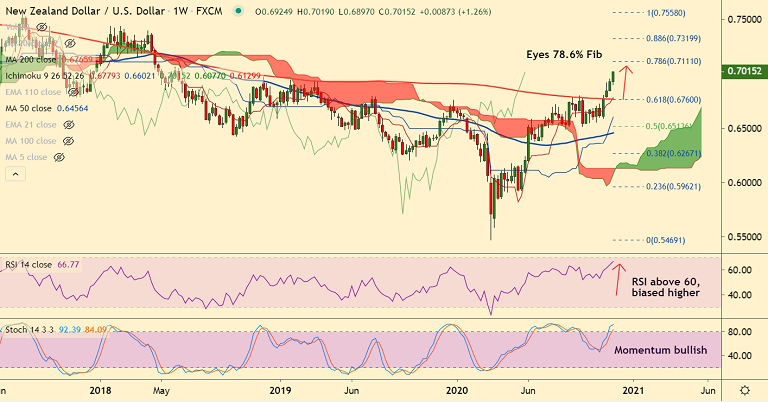Click the 40.00 label on RSI axis
Viewport: 768px width, 402px height.
[740, 295]
